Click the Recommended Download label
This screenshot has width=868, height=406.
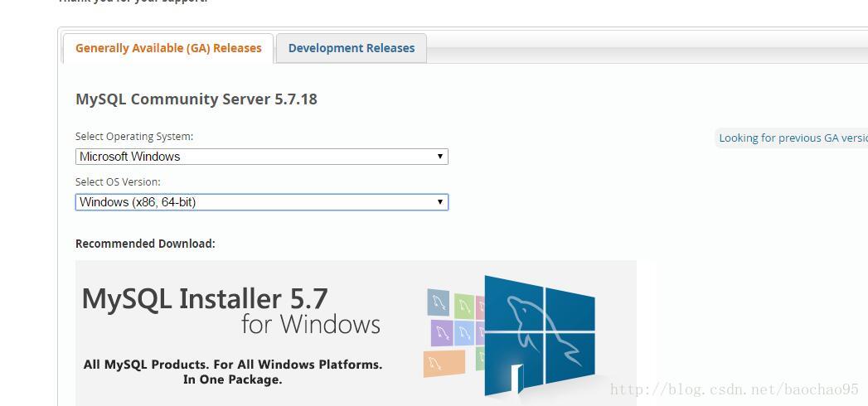pos(145,244)
